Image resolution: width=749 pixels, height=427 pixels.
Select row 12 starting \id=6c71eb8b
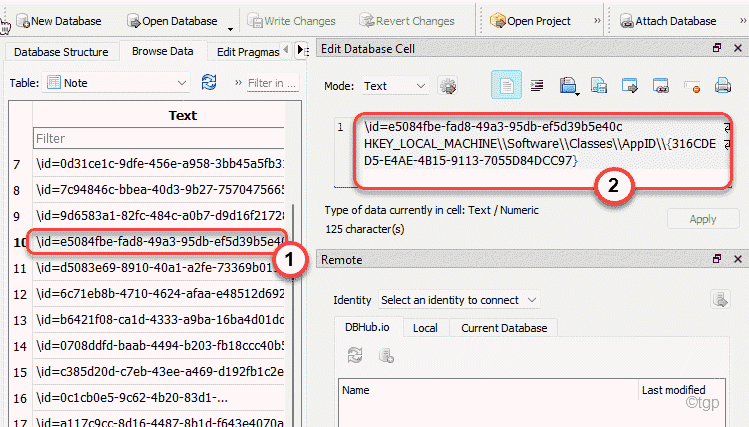[159, 293]
